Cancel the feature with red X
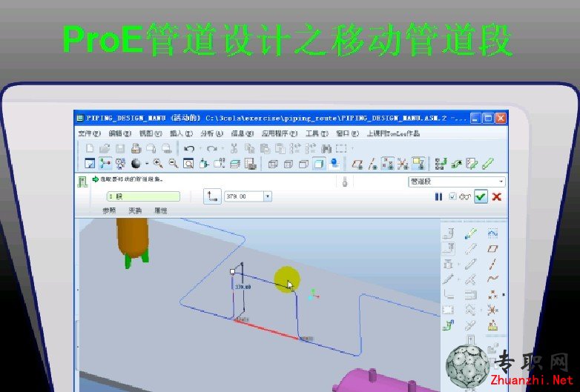Viewport: 580px width, 392px height. pos(497,196)
